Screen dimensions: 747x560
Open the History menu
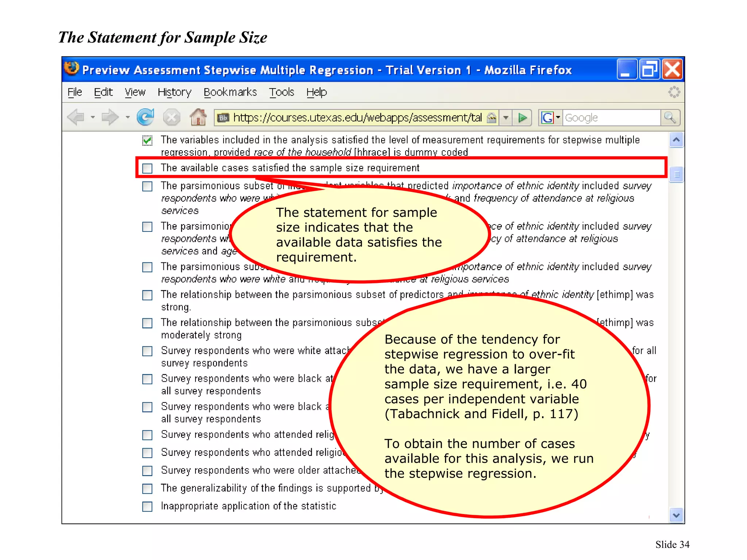[x=174, y=92]
